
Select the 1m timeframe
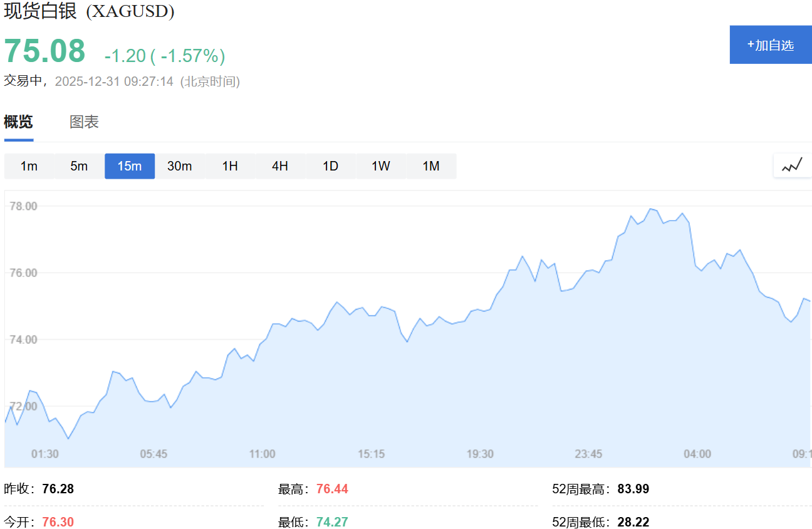click(x=29, y=166)
